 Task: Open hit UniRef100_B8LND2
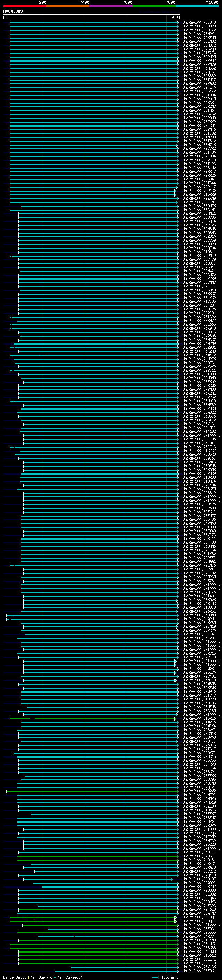(x=199, y=41)
